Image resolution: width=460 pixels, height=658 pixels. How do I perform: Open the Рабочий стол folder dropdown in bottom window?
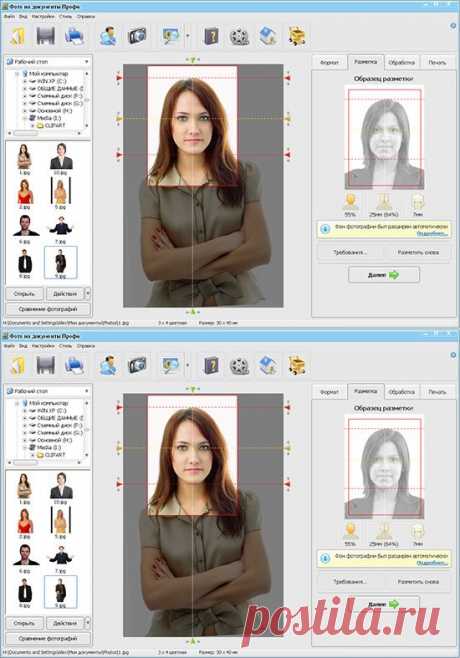86,391
